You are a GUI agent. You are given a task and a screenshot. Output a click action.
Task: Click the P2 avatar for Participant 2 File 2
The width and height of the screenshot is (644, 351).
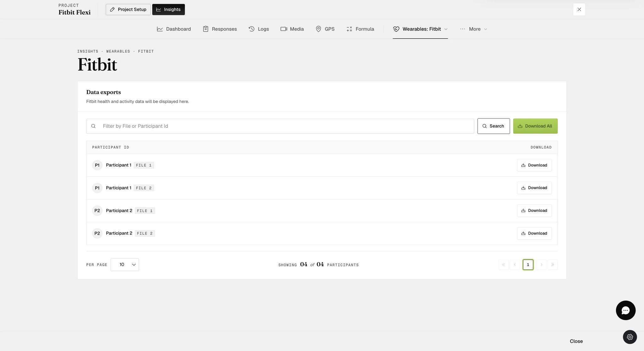click(x=97, y=233)
